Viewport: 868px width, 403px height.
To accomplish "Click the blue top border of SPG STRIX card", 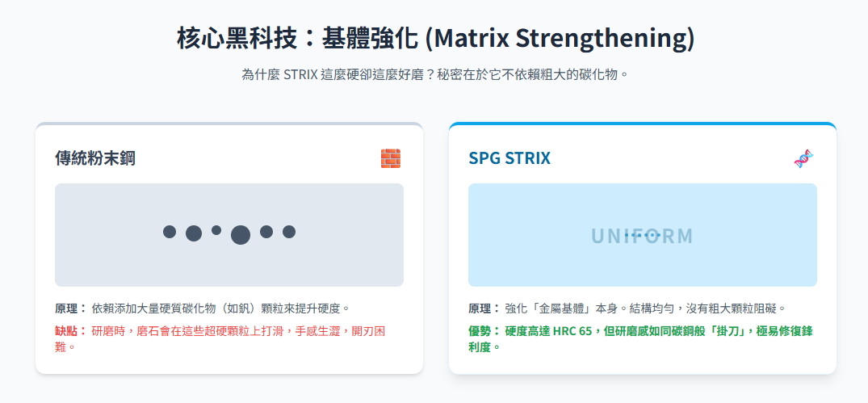I will point(642,124).
